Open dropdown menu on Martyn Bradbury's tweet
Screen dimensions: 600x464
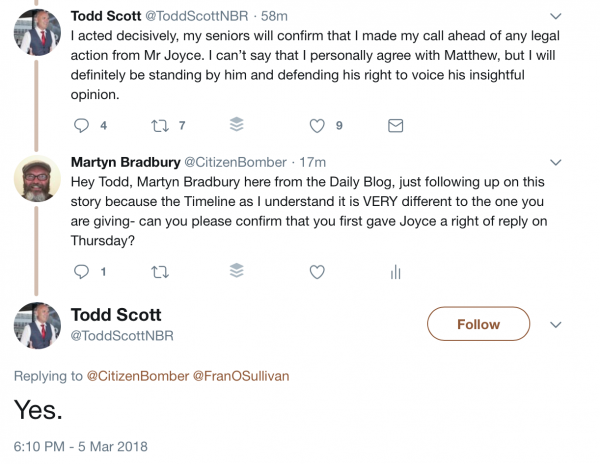pos(557,162)
